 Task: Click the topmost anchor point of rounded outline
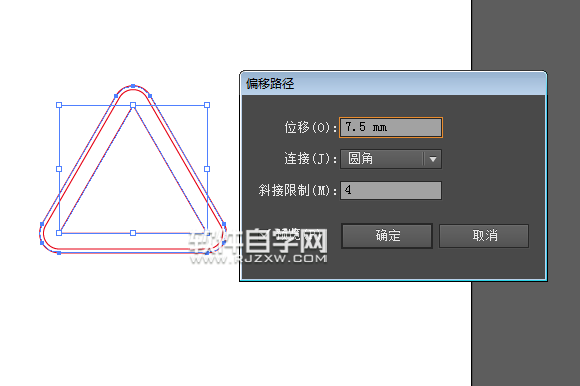click(133, 86)
